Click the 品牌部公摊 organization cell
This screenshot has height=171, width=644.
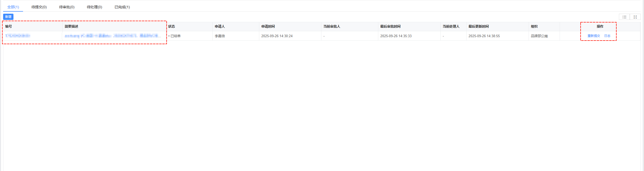pos(539,36)
